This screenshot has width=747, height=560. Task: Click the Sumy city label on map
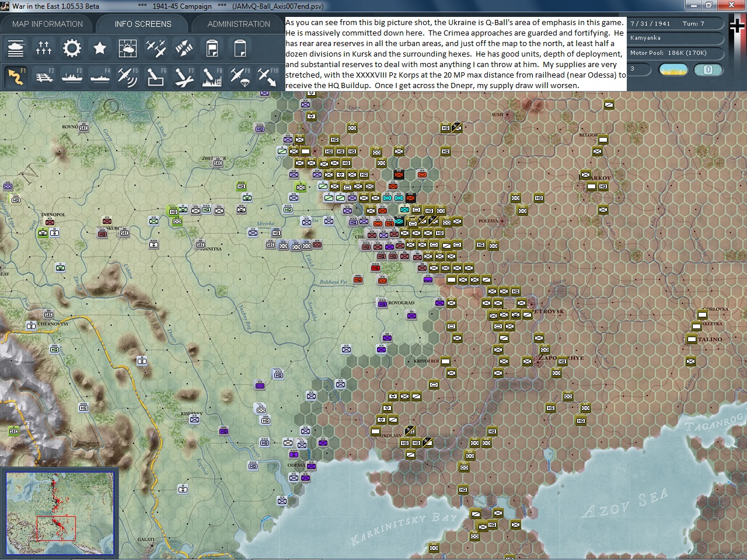click(x=498, y=115)
